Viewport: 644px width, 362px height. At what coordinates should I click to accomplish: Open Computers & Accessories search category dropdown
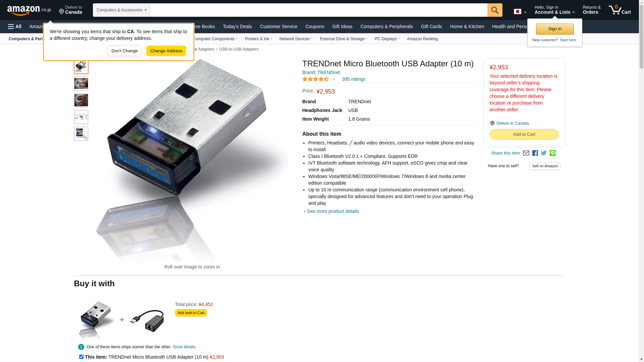[121, 10]
